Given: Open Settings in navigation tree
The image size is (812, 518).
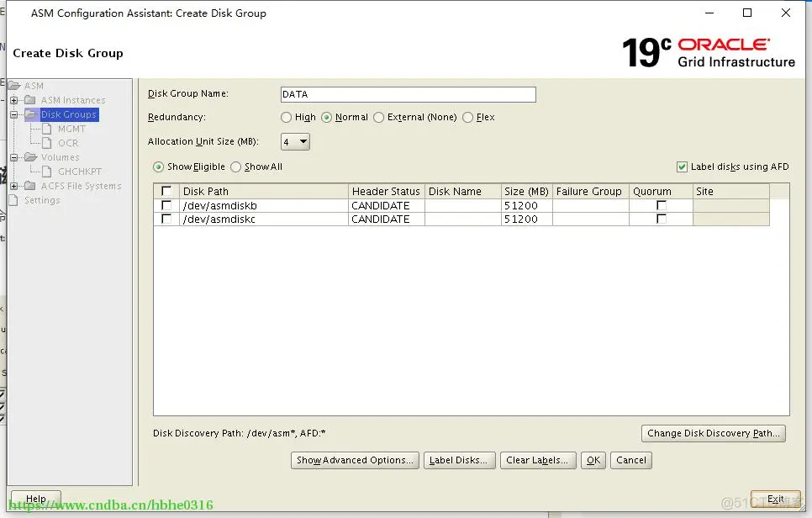Looking at the screenshot, I should 42,200.
